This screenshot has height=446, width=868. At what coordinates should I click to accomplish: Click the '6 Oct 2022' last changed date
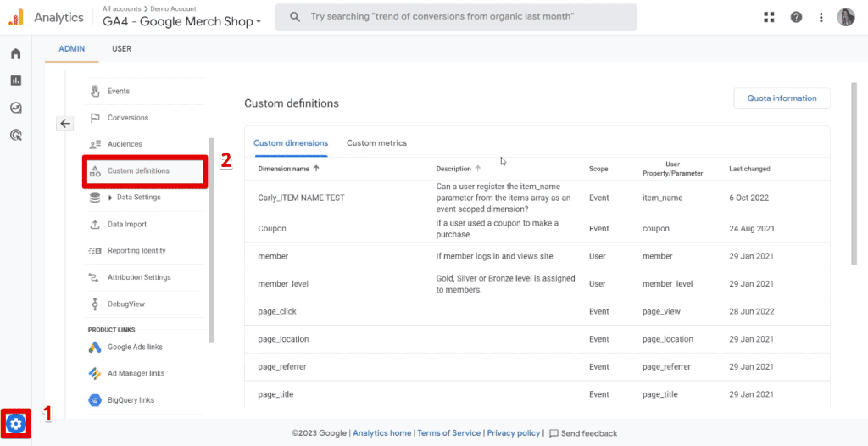749,198
